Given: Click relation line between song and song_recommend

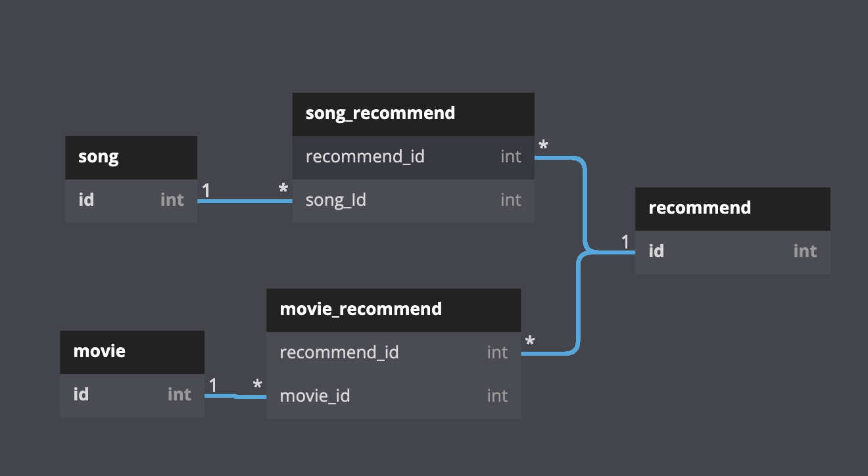Looking at the screenshot, I should pyautogui.click(x=243, y=201).
